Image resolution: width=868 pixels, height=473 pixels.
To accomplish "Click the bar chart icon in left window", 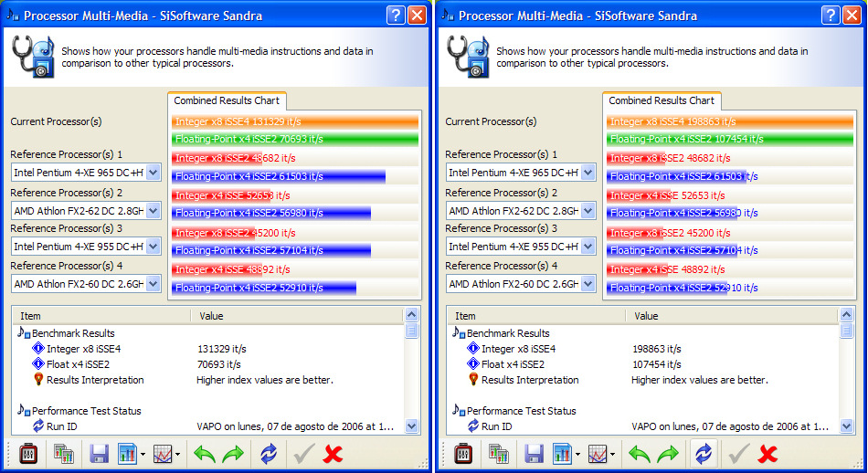I will [x=127, y=454].
